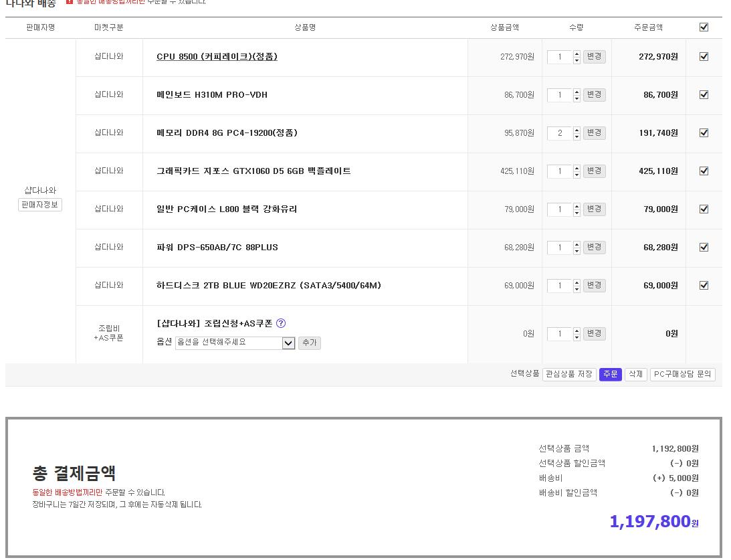Increase quantity stepper for 조립신청+AS쿠폰 row

pos(577,331)
